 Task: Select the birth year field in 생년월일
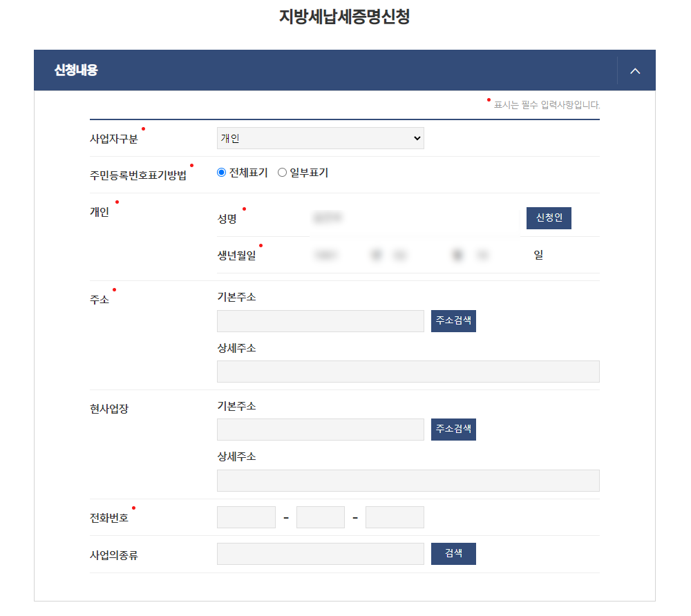tap(325, 255)
